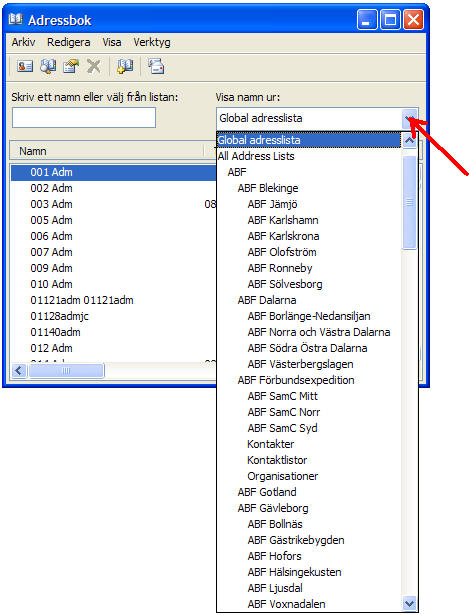Select the 003 Adm row
The height and width of the screenshot is (615, 470).
(113, 204)
